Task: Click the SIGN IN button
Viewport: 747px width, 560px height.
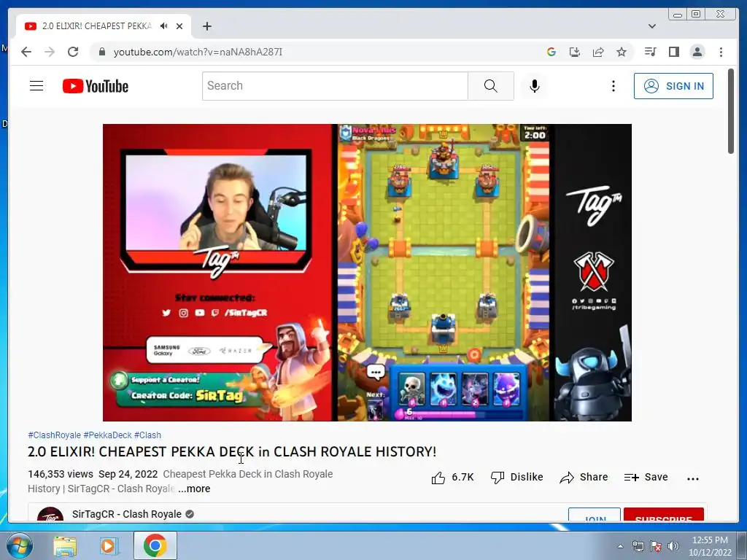Action: pyautogui.click(x=673, y=86)
